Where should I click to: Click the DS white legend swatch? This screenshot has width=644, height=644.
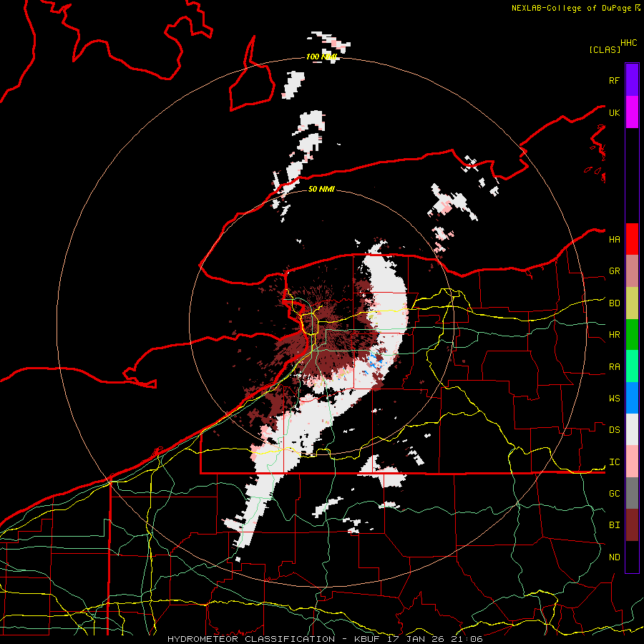(x=632, y=429)
